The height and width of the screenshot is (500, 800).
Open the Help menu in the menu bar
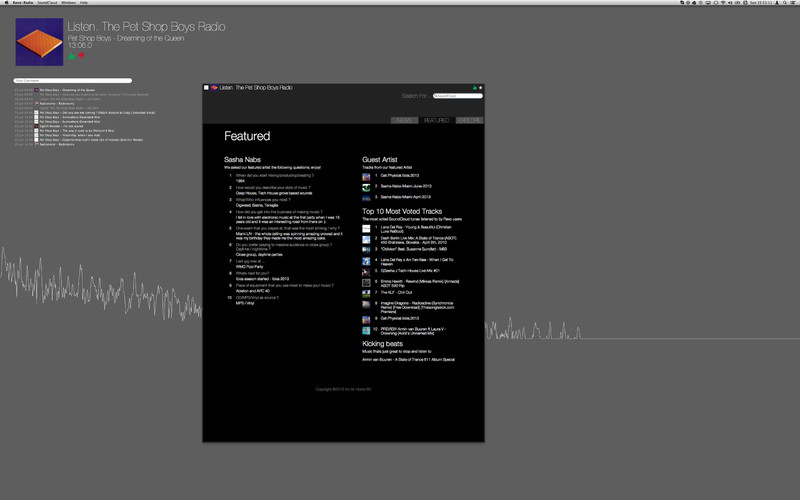(84, 3)
